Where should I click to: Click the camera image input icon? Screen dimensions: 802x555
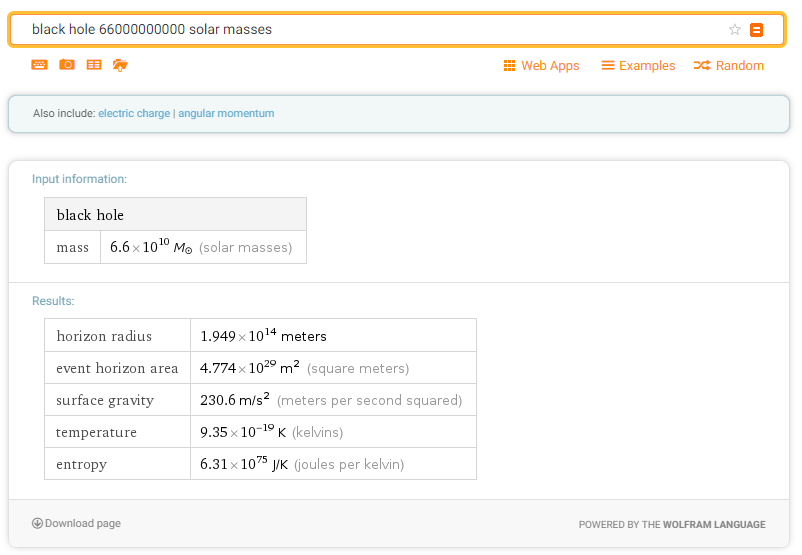point(67,65)
